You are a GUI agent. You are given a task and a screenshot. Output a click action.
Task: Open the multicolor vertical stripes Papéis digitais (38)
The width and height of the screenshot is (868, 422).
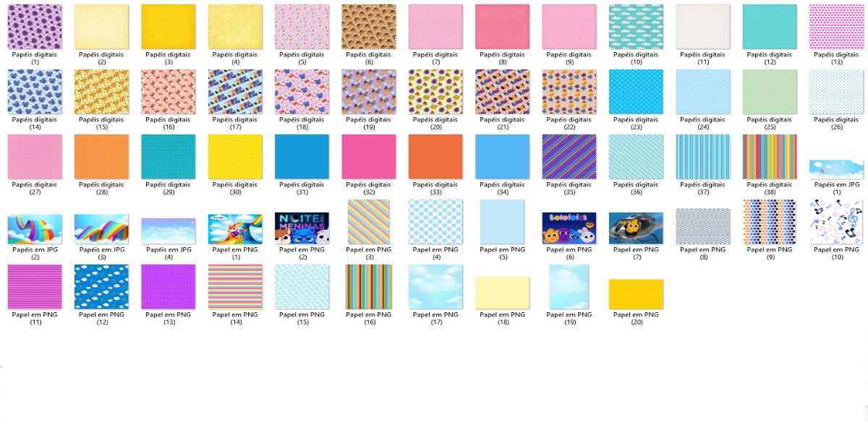pyautogui.click(x=770, y=157)
